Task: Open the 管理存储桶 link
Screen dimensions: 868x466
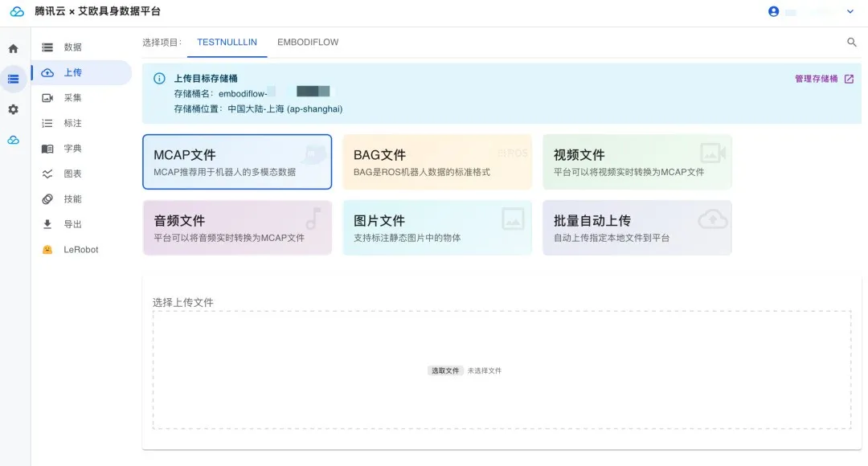Action: tap(816, 79)
